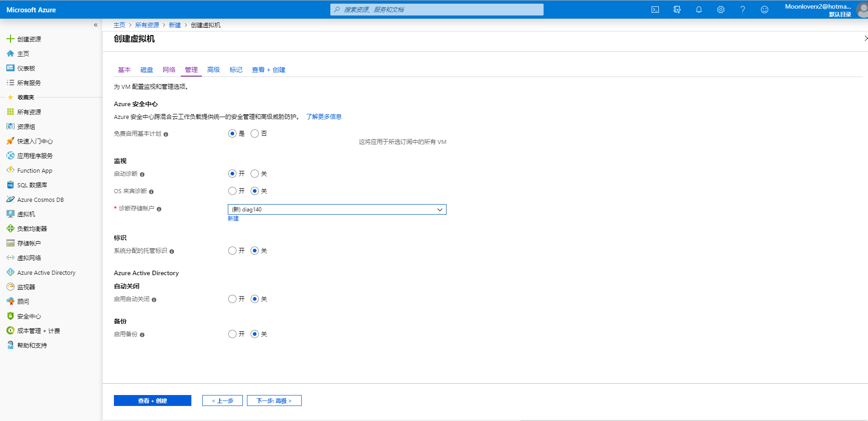868x421 pixels.
Task: Click the 资源组 cube icon
Action: point(10,126)
